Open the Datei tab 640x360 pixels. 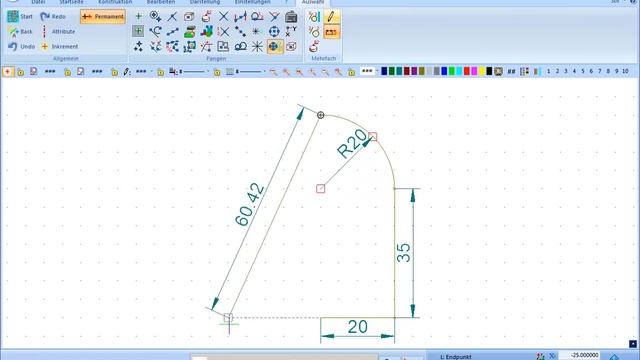[x=38, y=2]
